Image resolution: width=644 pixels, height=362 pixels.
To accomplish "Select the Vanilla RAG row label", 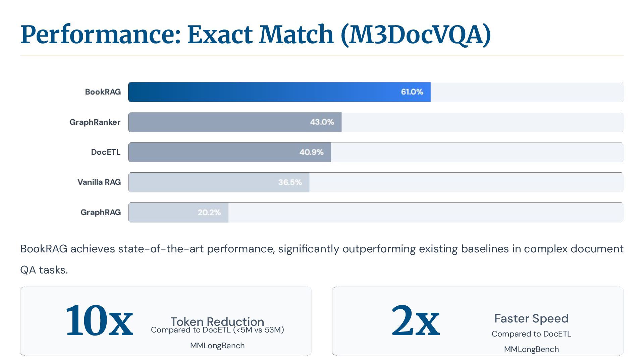I will 99,182.
